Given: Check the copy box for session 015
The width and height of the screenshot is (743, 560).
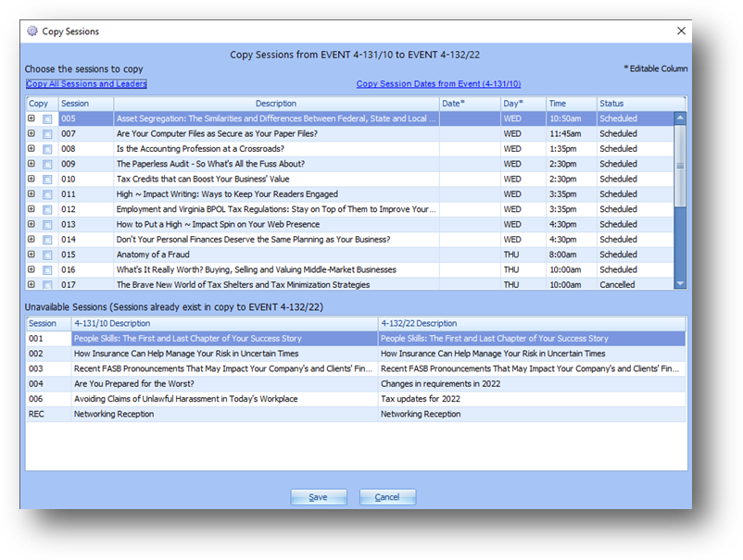Looking at the screenshot, I should point(47,255).
